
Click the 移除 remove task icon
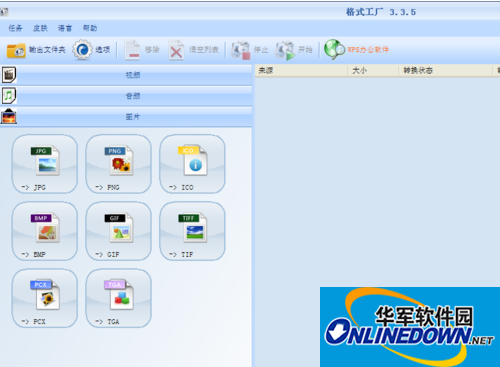132,50
